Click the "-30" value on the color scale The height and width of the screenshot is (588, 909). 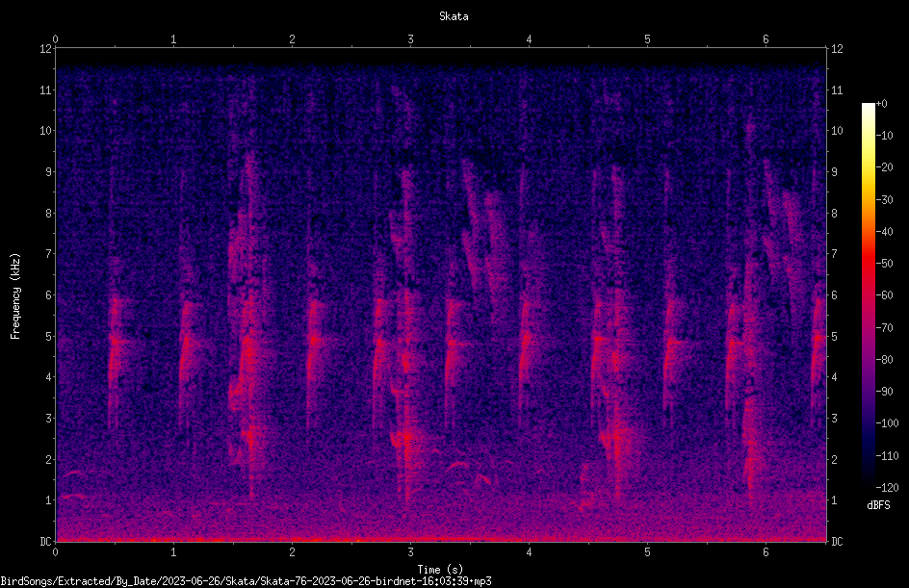[x=885, y=200]
